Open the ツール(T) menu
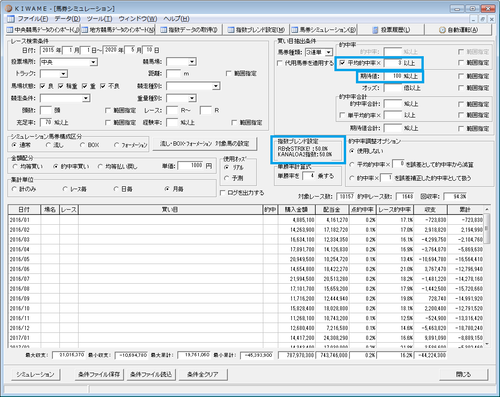Image resolution: width=500 pixels, height=397 pixels. pyautogui.click(x=99, y=19)
